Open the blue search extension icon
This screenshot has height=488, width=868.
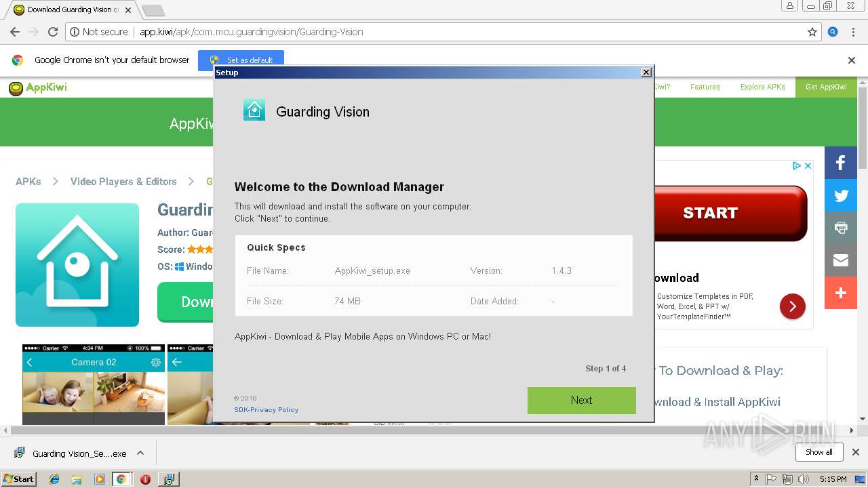tap(833, 32)
